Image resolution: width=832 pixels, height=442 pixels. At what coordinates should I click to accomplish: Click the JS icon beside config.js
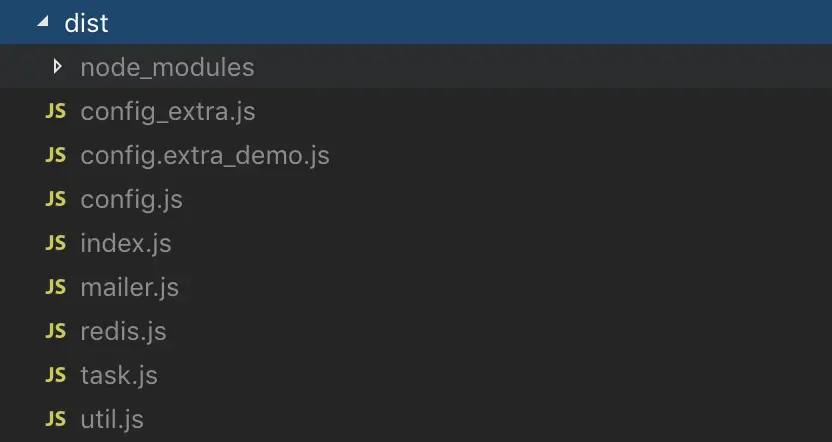tap(56, 199)
